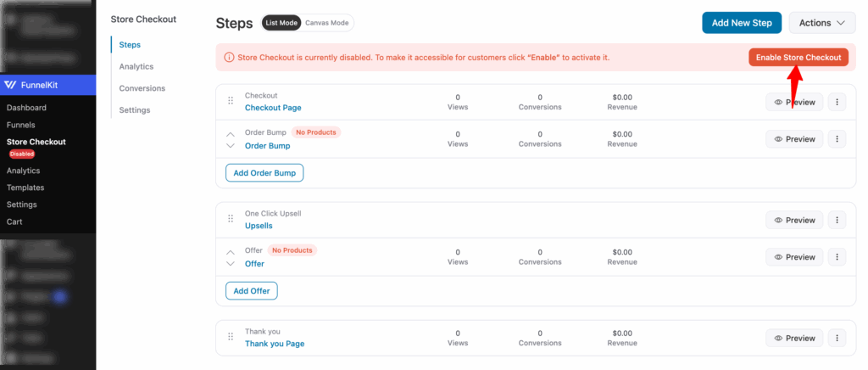Image resolution: width=868 pixels, height=370 pixels.
Task: Preview the Upsells step
Action: coord(794,220)
